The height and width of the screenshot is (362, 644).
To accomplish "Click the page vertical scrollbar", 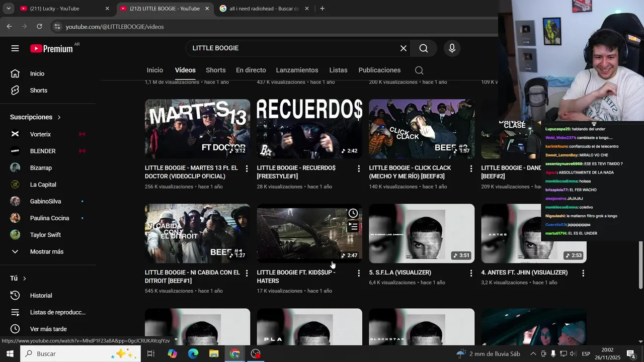I will pyautogui.click(x=640, y=265).
